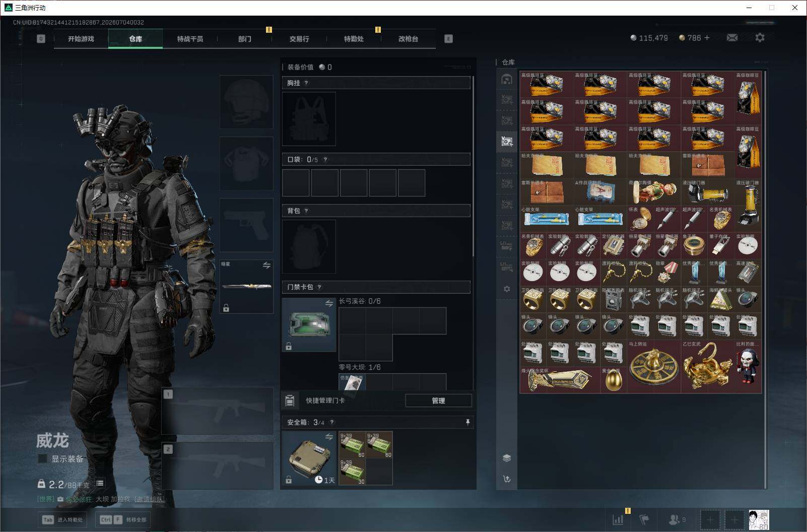Select the ceramic figurine item
The height and width of the screenshot is (532, 807).
[654, 192]
